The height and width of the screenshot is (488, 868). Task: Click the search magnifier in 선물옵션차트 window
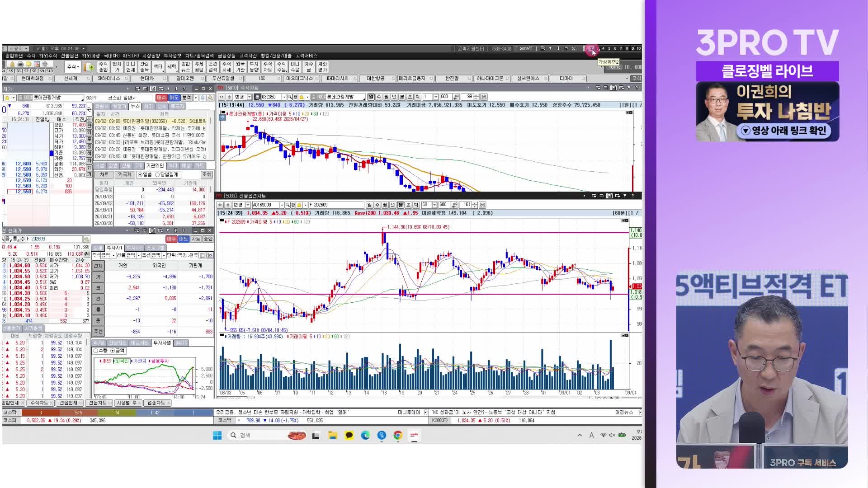click(x=287, y=205)
